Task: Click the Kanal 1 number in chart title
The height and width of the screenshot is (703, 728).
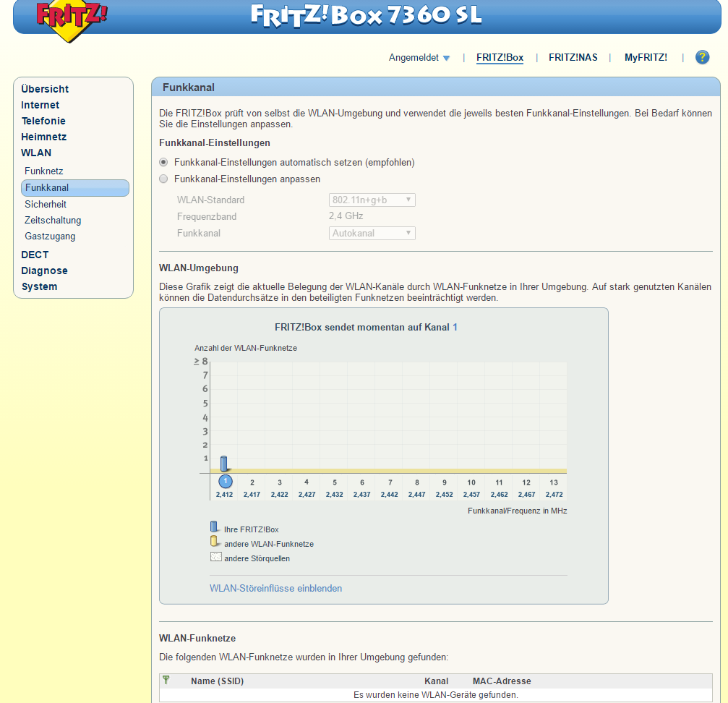Action: click(455, 328)
